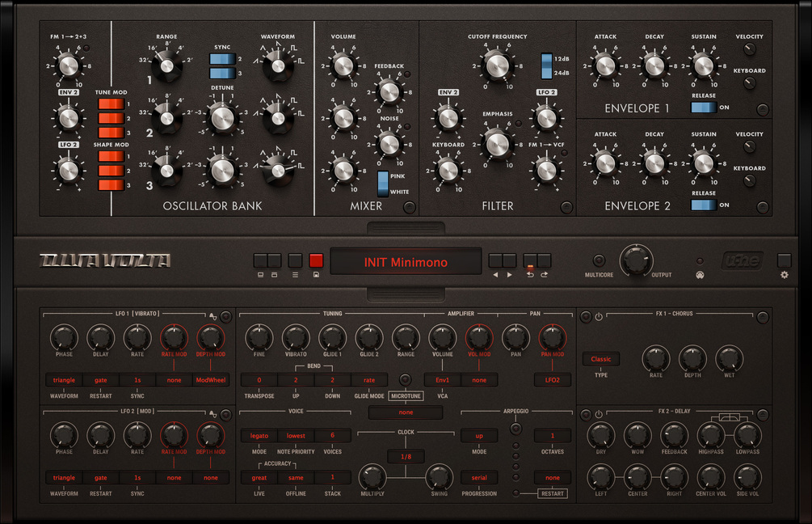Open the live accuracy 'great' selector
The width and height of the screenshot is (812, 524).
(x=259, y=478)
